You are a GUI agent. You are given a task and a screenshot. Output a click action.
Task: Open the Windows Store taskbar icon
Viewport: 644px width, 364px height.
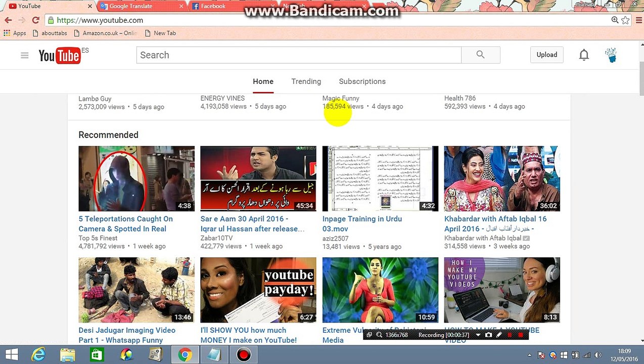[x=97, y=355]
